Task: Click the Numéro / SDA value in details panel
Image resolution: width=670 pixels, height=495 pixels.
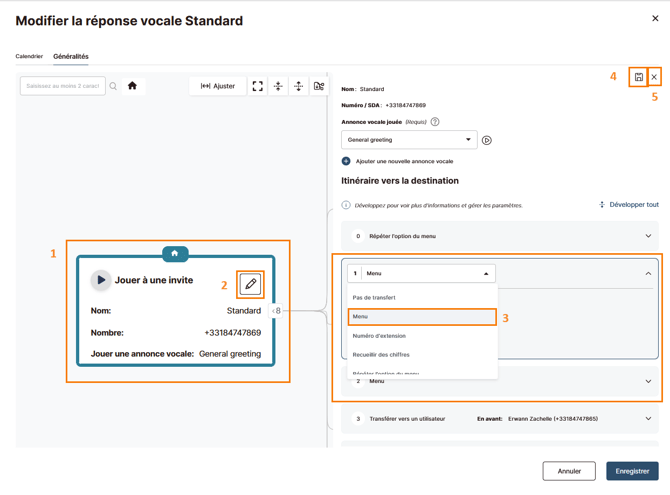Action: [406, 105]
